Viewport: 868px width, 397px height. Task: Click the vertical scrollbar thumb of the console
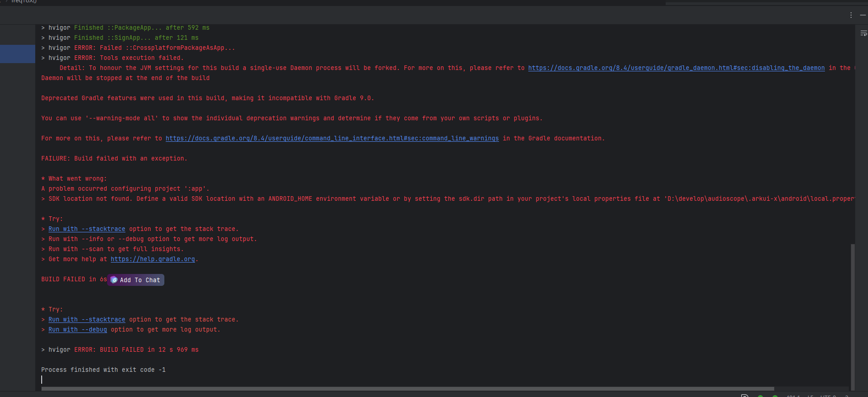point(852,316)
